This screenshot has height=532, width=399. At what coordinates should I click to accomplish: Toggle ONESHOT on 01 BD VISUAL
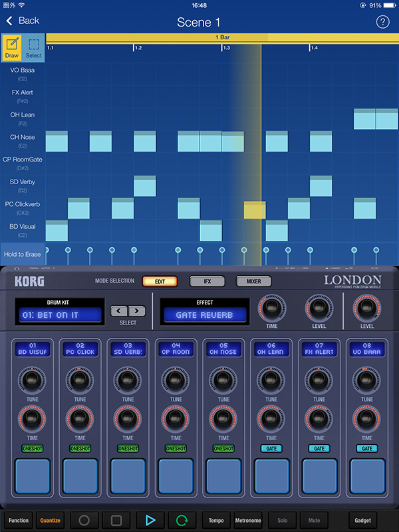(x=33, y=448)
